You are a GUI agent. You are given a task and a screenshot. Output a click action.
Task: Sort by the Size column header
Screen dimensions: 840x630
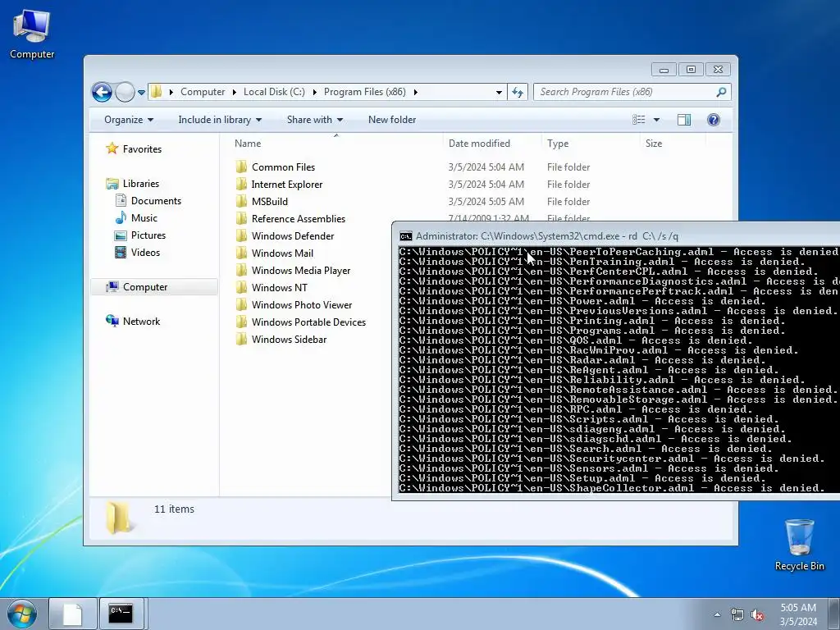[673, 143]
